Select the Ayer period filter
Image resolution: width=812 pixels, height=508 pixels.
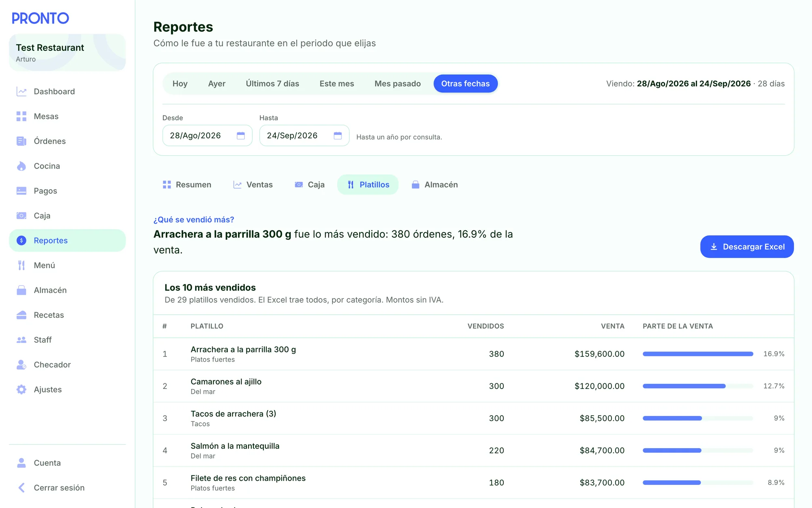click(217, 83)
